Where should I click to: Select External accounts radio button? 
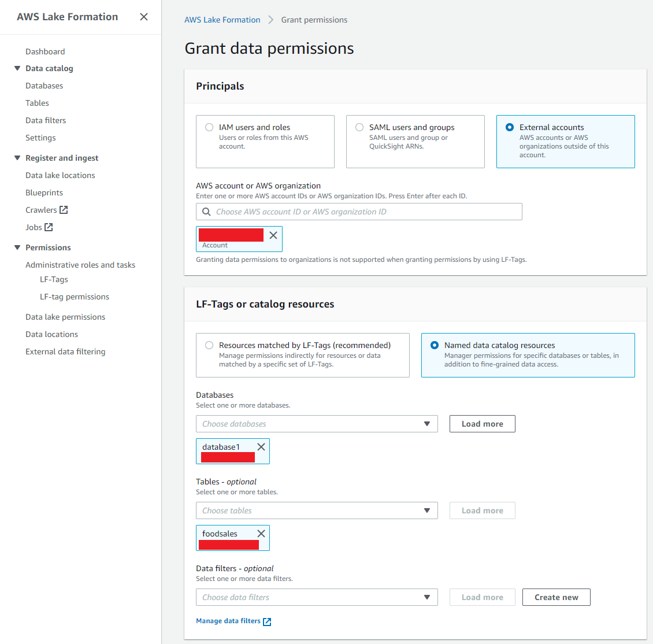(x=509, y=127)
